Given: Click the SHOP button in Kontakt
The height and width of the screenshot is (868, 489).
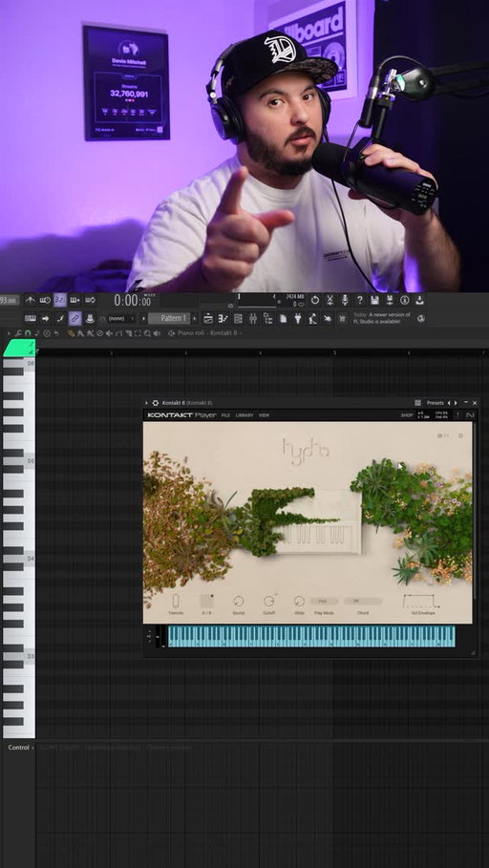Looking at the screenshot, I should pyautogui.click(x=407, y=415).
